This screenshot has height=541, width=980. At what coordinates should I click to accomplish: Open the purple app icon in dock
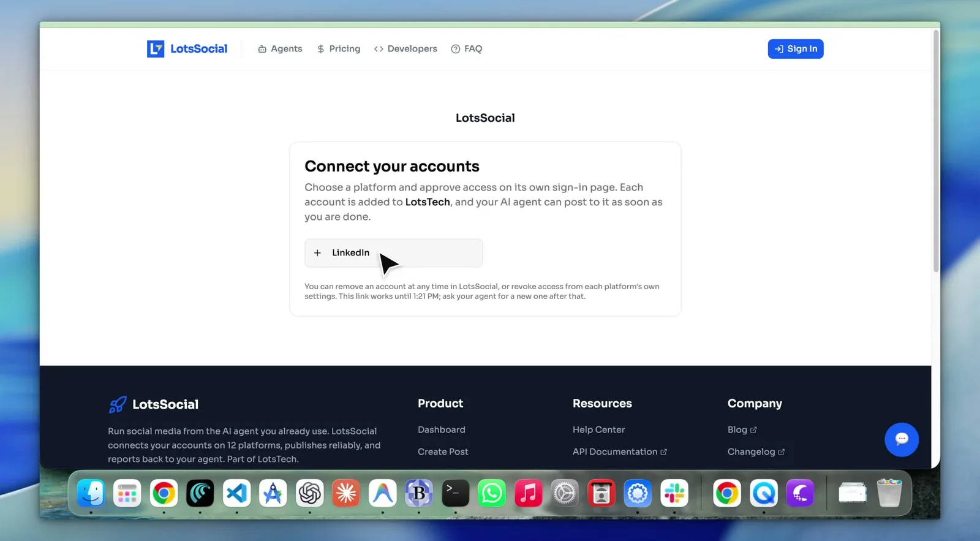pyautogui.click(x=800, y=493)
